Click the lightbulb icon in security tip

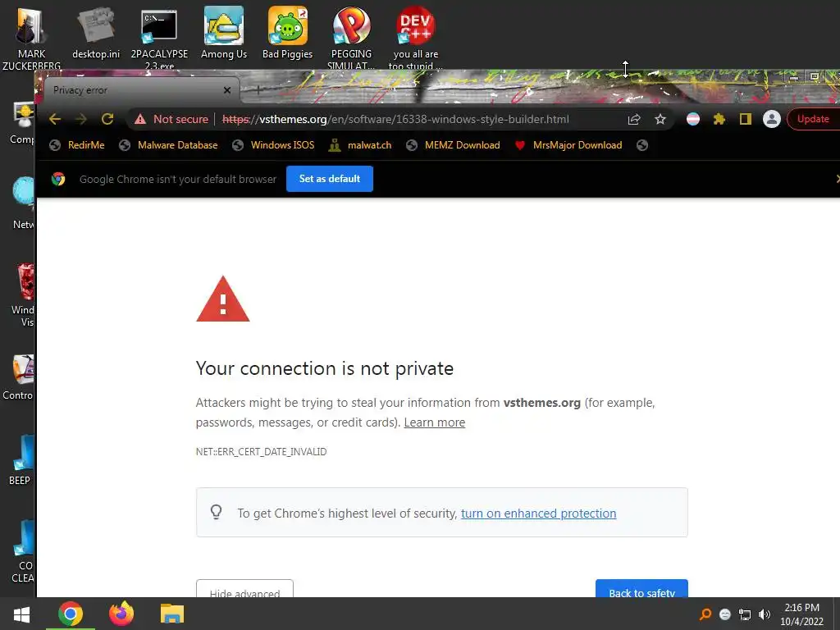[216, 512]
